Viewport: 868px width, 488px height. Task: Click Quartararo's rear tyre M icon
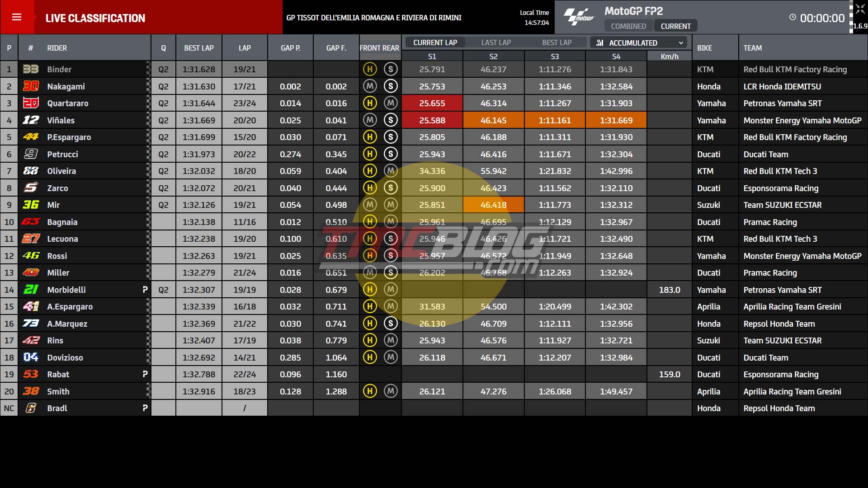coord(391,103)
